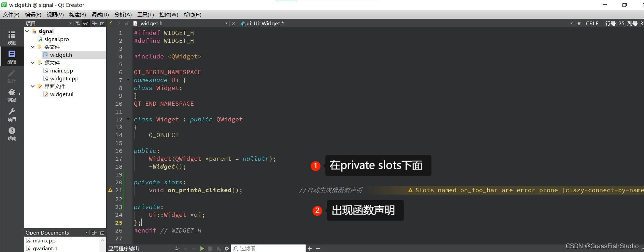
Task: Close the Open Documents panel
Action: (102, 233)
